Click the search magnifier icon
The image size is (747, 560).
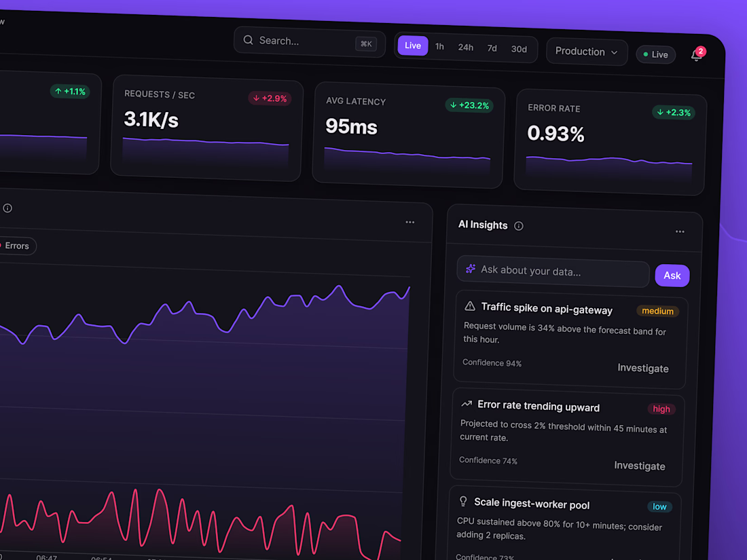(x=248, y=40)
